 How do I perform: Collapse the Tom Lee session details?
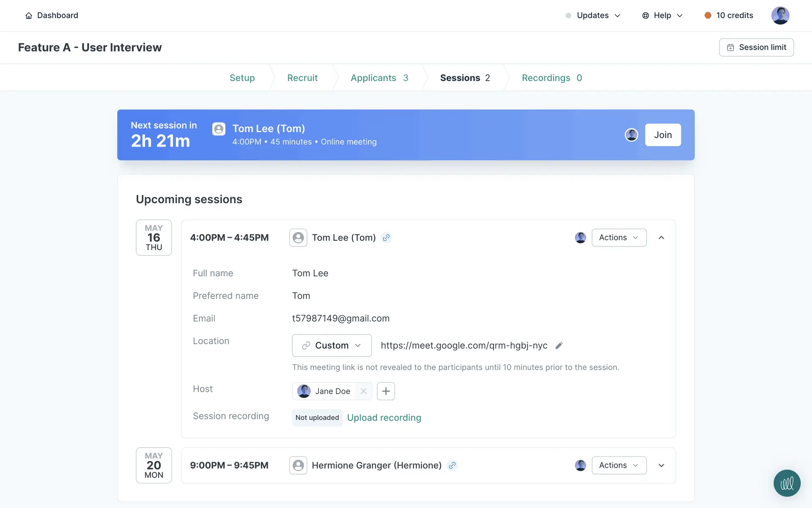point(661,238)
